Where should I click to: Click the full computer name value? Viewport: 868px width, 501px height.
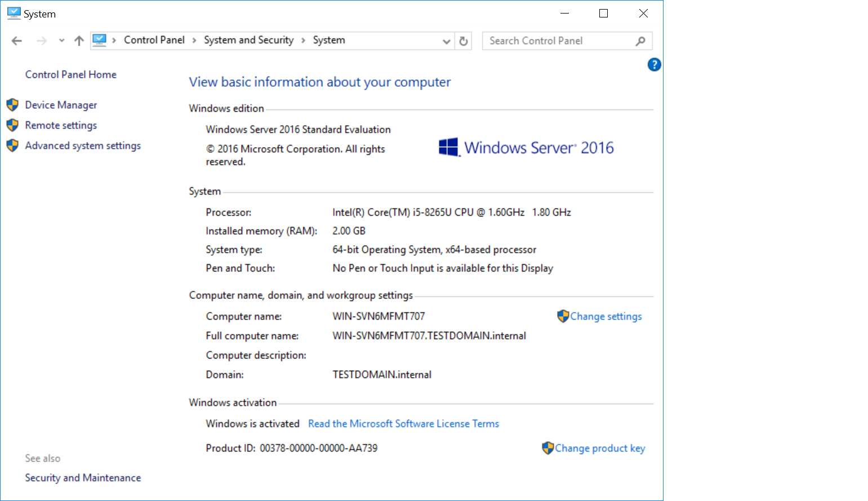(429, 336)
